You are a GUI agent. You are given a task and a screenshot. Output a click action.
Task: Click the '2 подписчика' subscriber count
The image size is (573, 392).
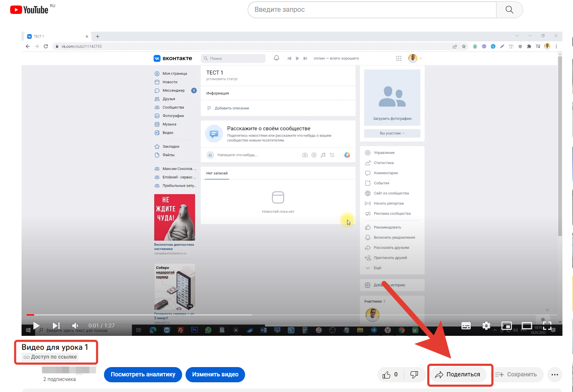(x=60, y=379)
